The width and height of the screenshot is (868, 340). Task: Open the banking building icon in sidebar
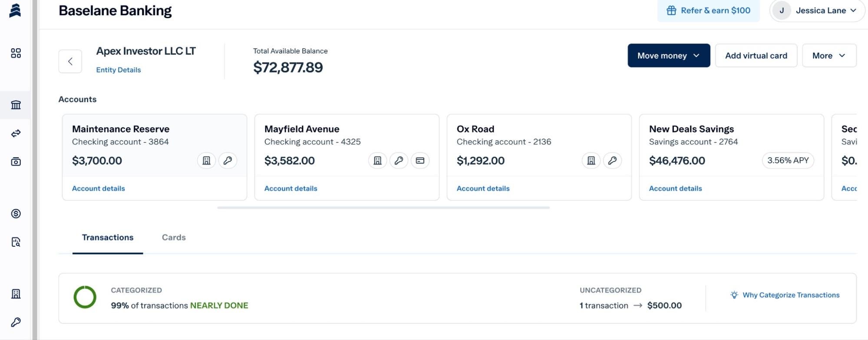pos(16,105)
